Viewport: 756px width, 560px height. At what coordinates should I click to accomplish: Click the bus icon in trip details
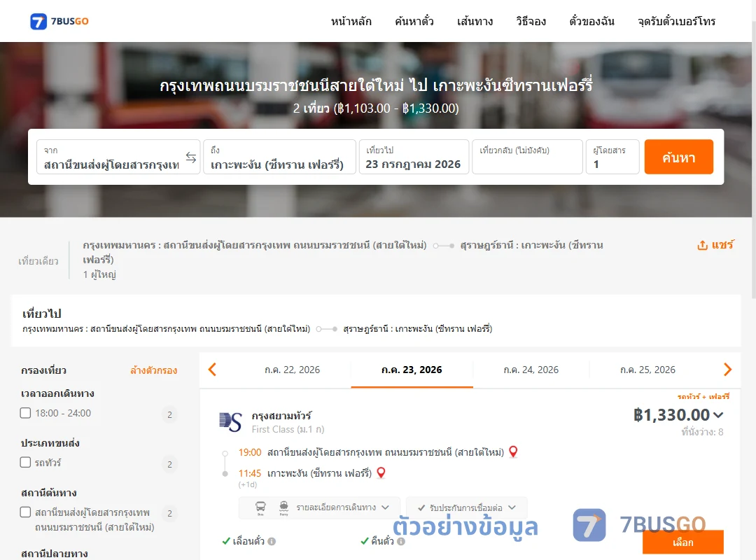pos(260,507)
